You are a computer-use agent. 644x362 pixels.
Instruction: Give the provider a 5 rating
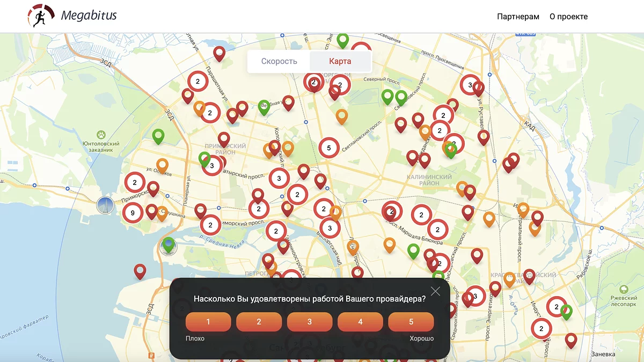411,322
